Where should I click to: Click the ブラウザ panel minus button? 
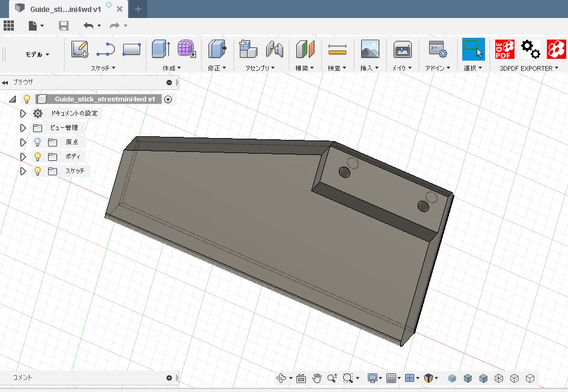pos(169,82)
